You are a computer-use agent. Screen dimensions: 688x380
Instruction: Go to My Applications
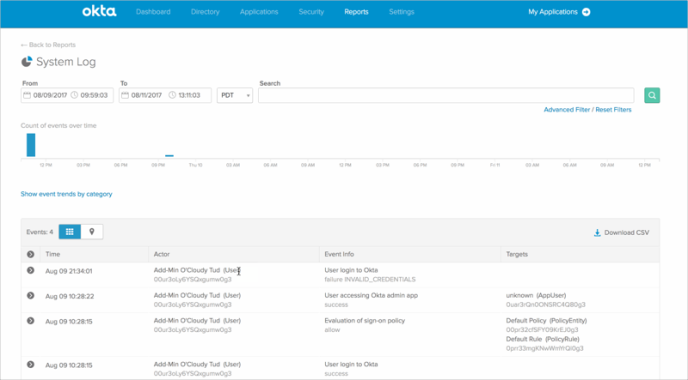click(553, 12)
